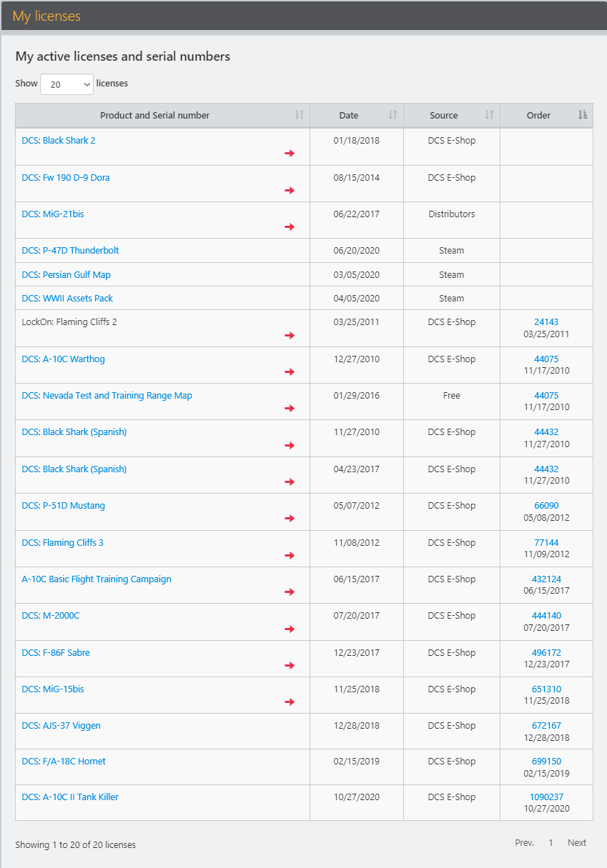Open order number 1090237 link
The height and width of the screenshot is (868, 607).
(x=546, y=797)
